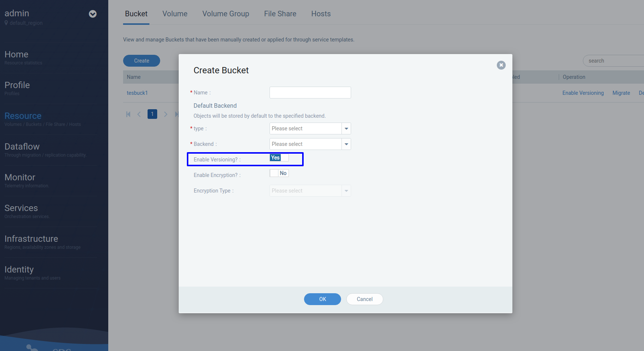Click the previous page arrow
Image resolution: width=644 pixels, height=351 pixels.
pos(139,114)
